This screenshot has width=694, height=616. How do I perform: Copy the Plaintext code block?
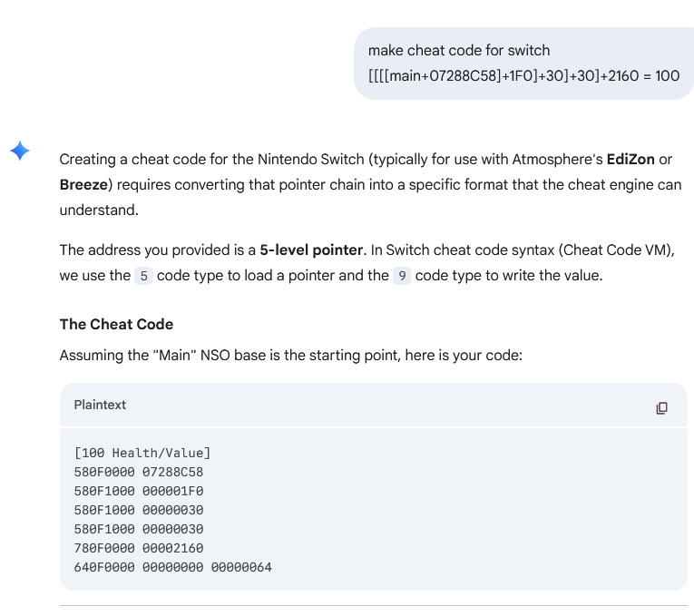[661, 407]
